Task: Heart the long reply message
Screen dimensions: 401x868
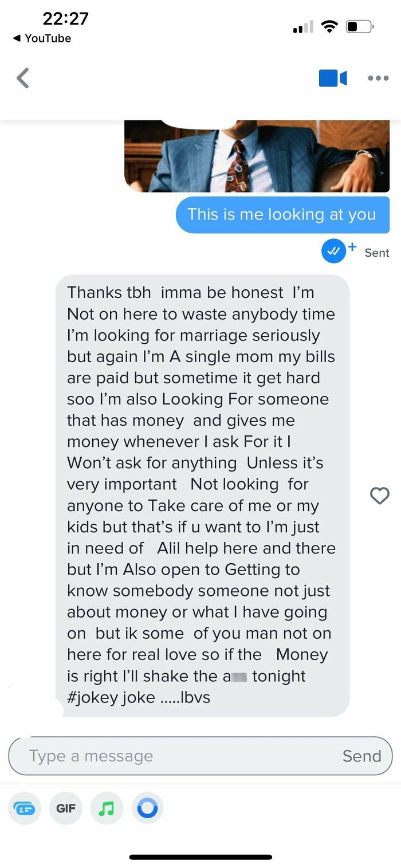Action: click(379, 496)
